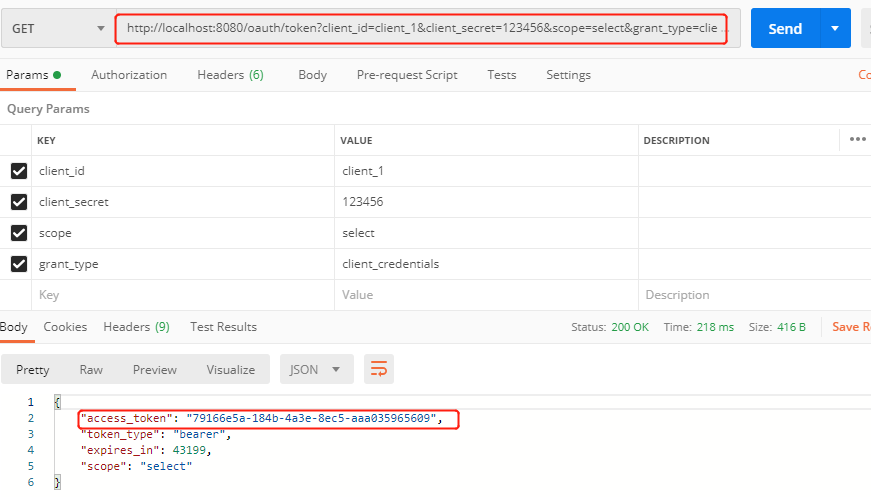Click the 200 OK status text
Screen dimensions: 871x497
point(630,327)
